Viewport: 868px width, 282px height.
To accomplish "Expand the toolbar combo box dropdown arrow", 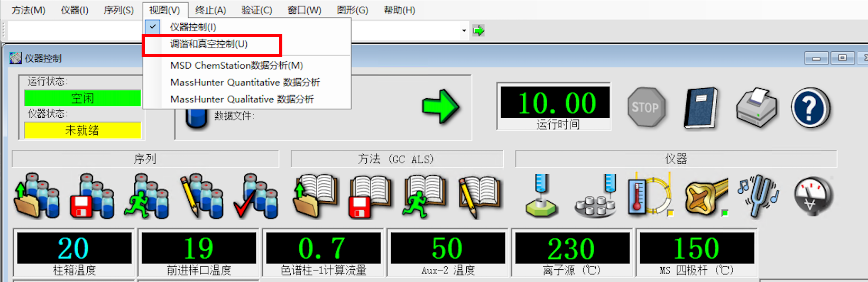I will pyautogui.click(x=464, y=31).
